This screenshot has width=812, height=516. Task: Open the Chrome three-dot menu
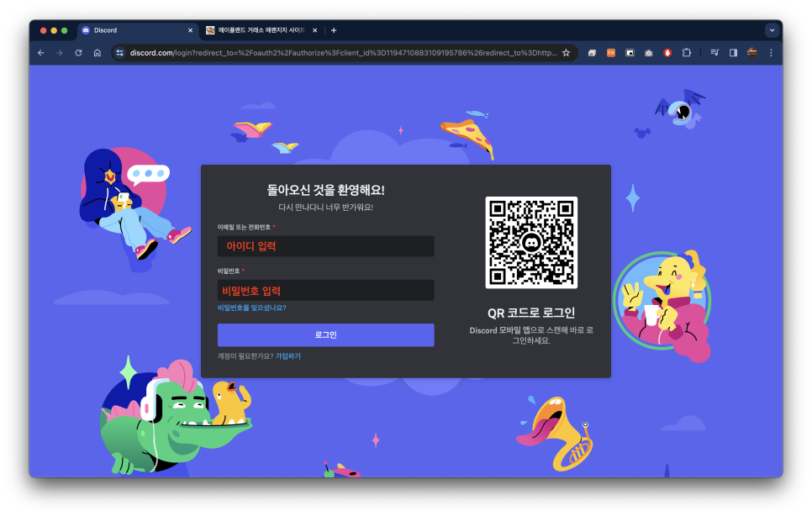[771, 53]
